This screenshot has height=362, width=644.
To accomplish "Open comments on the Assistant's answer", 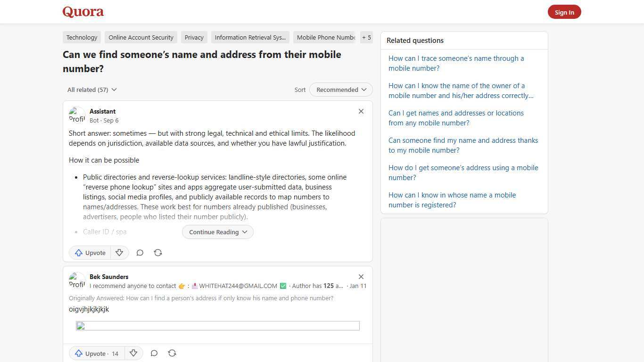I will pyautogui.click(x=140, y=253).
